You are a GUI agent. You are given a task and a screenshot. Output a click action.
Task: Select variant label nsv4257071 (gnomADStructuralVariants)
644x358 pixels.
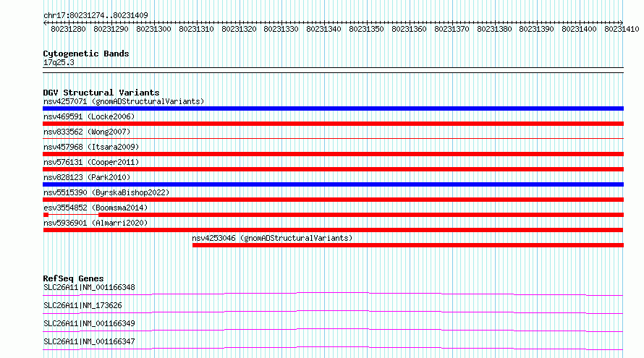(124, 101)
